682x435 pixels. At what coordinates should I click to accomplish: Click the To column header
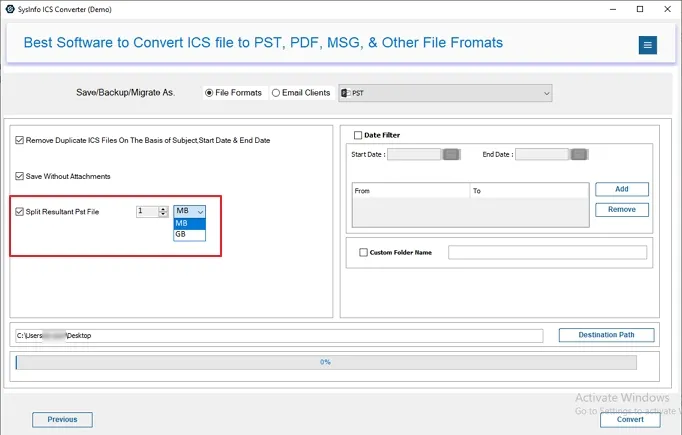529,191
